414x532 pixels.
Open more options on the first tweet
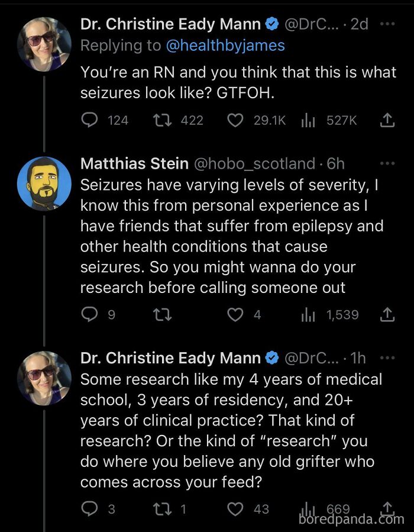386,24
